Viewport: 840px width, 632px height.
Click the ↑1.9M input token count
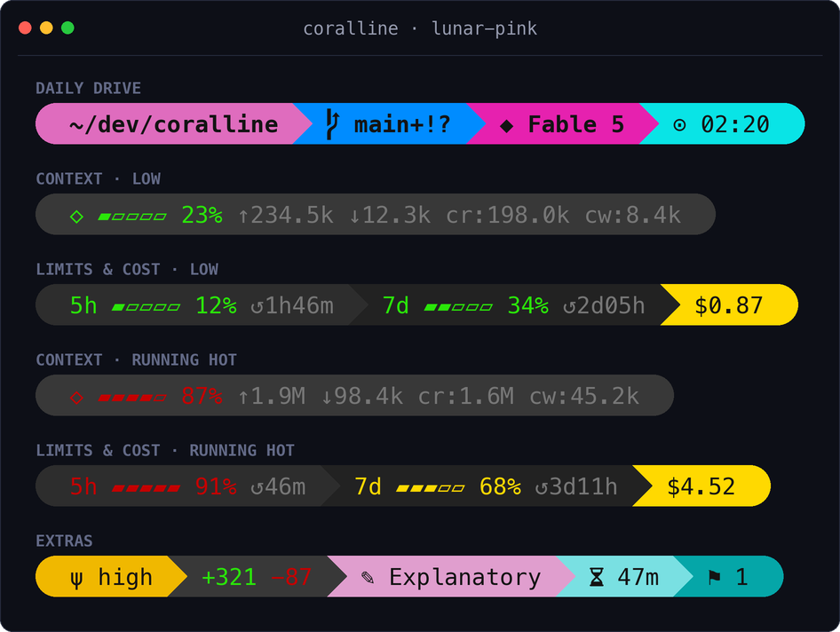[272, 397]
